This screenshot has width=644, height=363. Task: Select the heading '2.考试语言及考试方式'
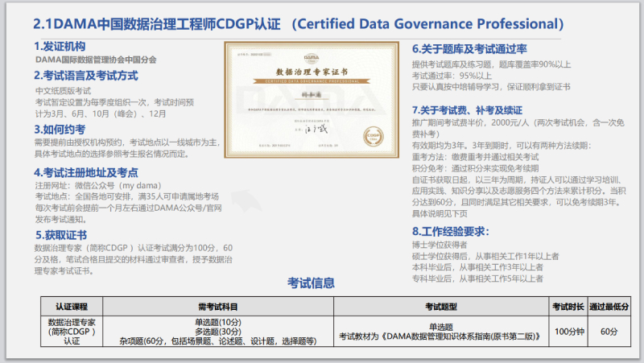point(86,76)
